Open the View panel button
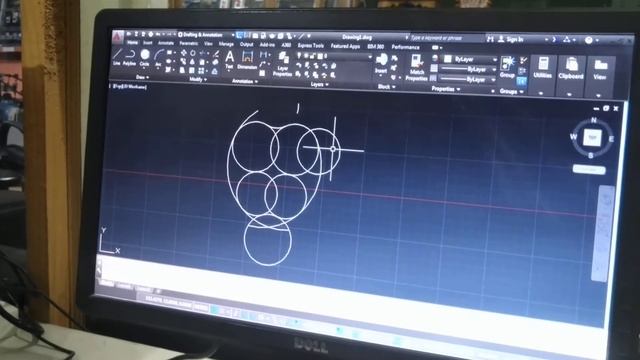The width and height of the screenshot is (640, 360). pyautogui.click(x=600, y=77)
